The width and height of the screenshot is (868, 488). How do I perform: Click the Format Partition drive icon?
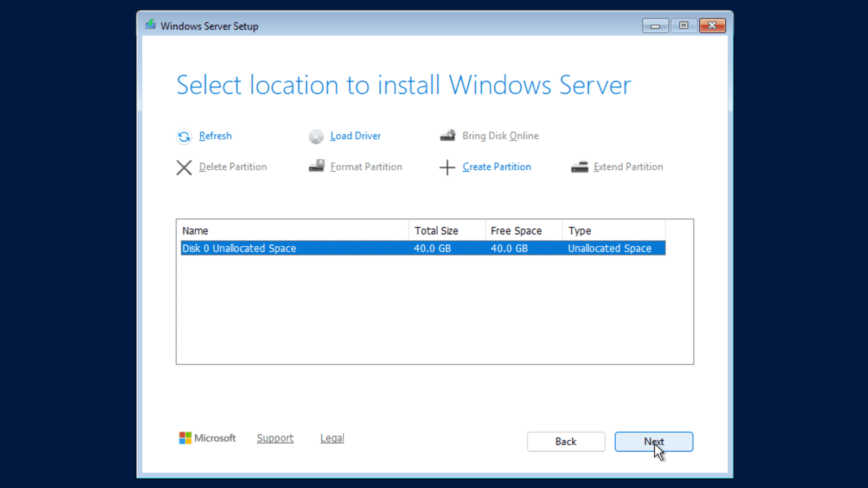pos(316,166)
